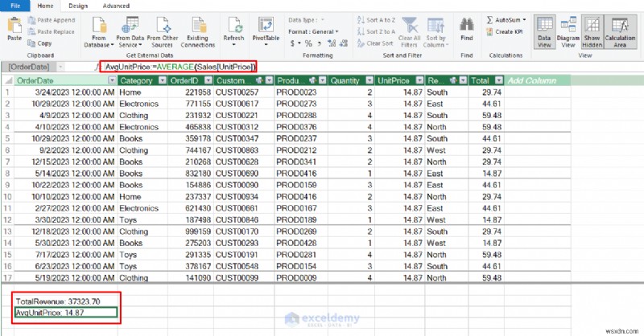Image resolution: width=644 pixels, height=336 pixels.
Task: Open Existing Connections
Action: 198,32
